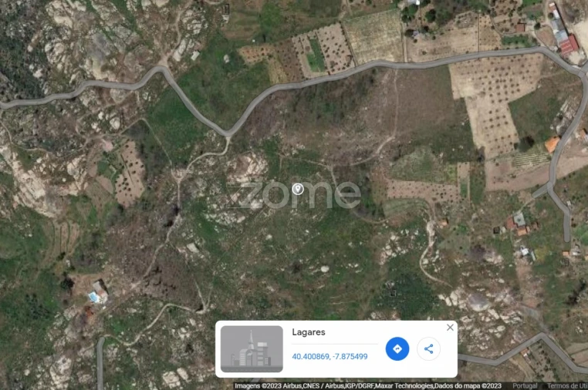Open the grey city placeholder thumbnail
Image resolution: width=588 pixels, height=390 pixels.
click(252, 349)
